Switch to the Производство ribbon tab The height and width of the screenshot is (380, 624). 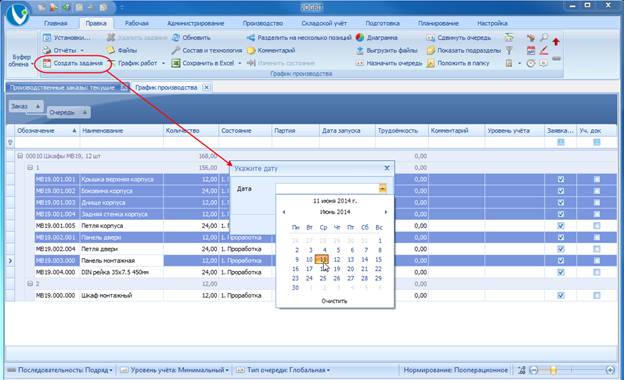pyautogui.click(x=263, y=23)
